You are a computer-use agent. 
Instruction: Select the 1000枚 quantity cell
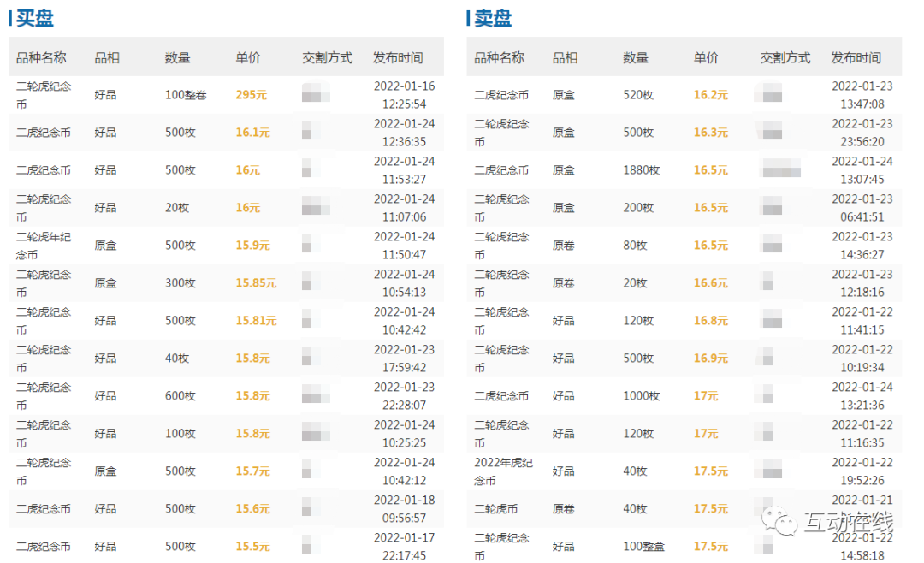641,396
